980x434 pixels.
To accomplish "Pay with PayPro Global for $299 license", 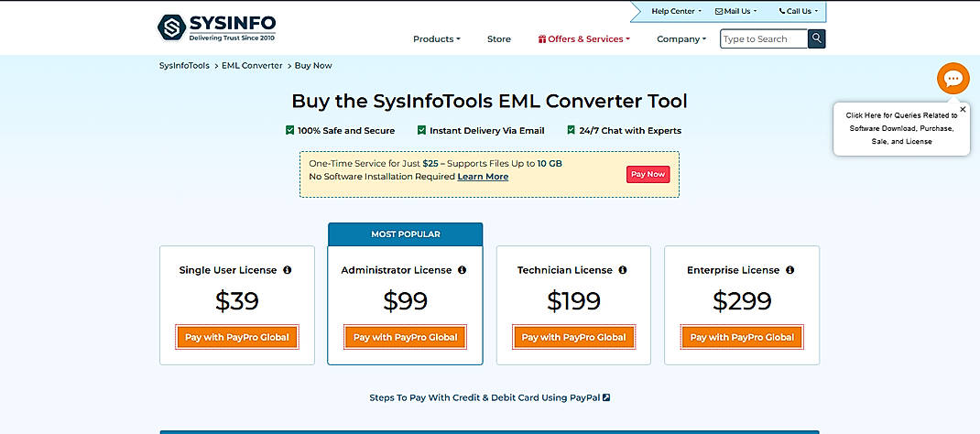I will [742, 337].
